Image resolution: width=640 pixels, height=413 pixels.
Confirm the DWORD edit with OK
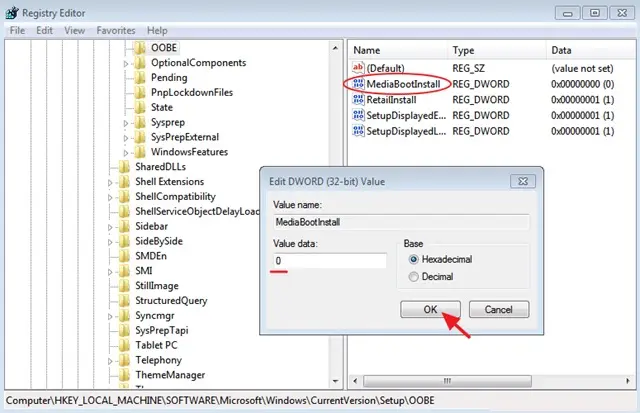coord(430,309)
